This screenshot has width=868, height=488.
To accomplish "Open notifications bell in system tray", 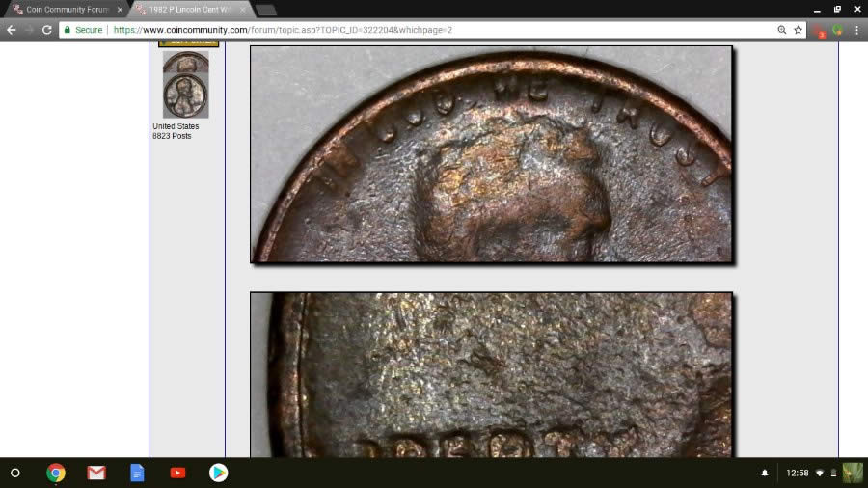I will pyautogui.click(x=765, y=474).
